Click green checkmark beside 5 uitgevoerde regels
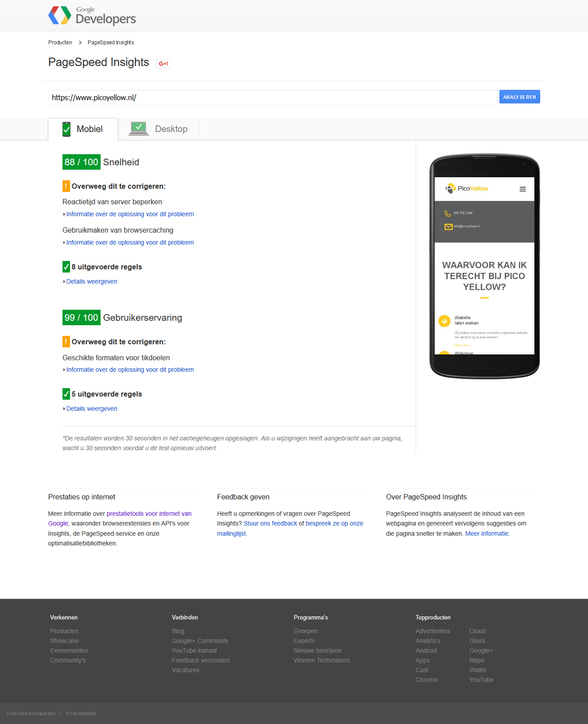Image resolution: width=588 pixels, height=724 pixels. click(66, 394)
